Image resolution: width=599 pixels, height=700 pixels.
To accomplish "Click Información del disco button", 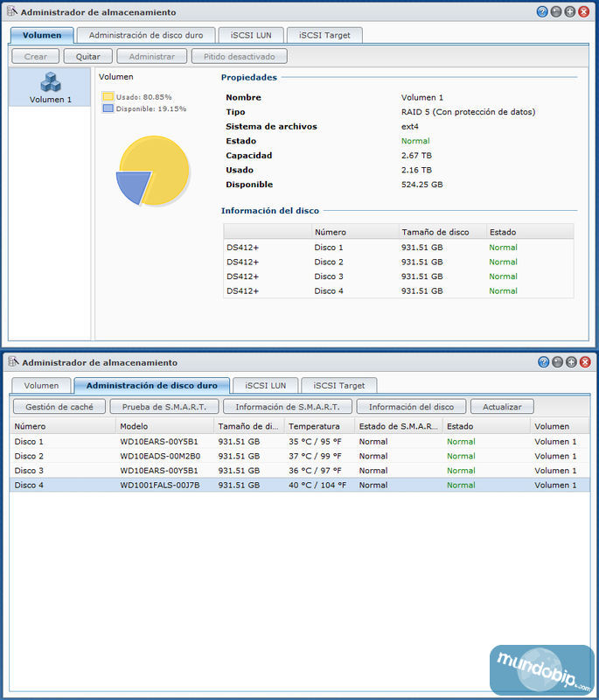I will tap(411, 407).
